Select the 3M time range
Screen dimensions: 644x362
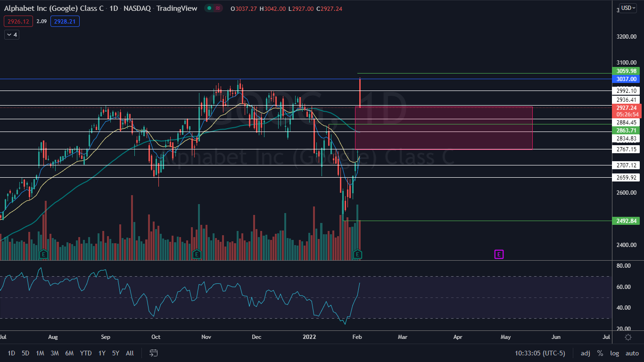click(55, 353)
